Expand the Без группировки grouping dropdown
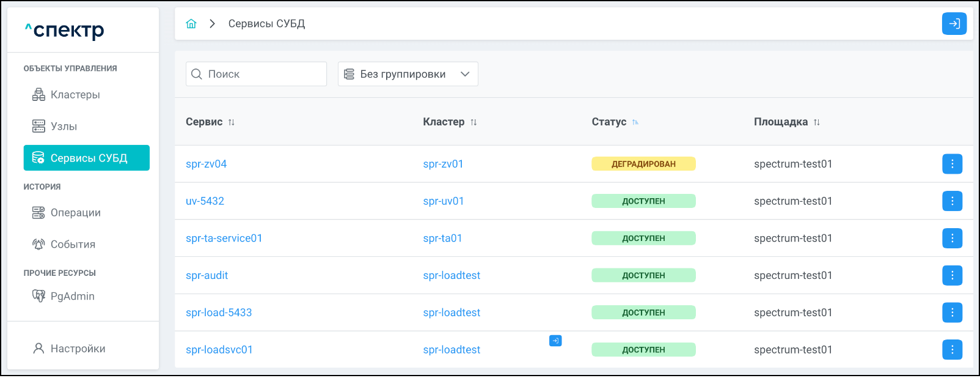 (x=408, y=74)
